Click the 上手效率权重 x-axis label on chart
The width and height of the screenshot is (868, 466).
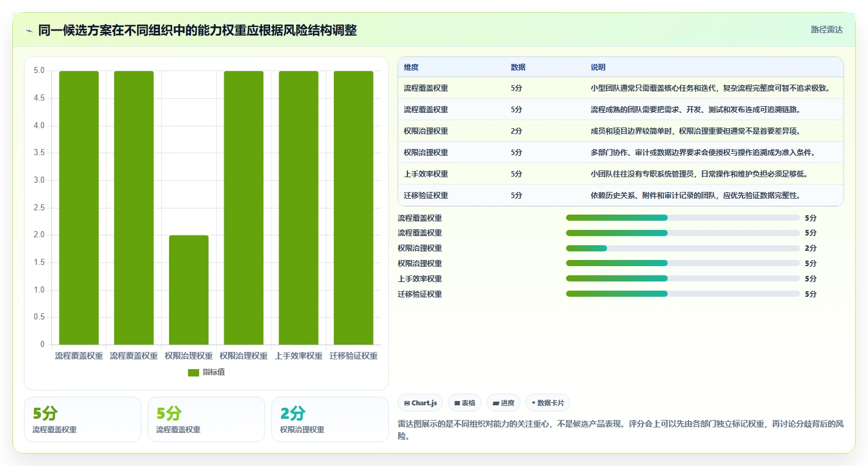click(298, 356)
